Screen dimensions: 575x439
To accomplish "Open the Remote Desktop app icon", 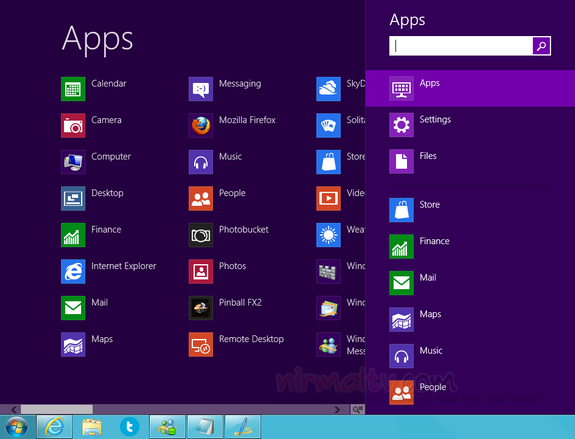I will coord(201,344).
